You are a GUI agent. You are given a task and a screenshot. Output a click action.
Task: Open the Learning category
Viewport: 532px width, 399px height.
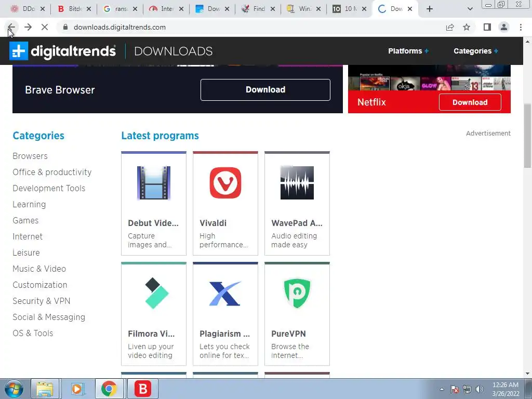(29, 204)
